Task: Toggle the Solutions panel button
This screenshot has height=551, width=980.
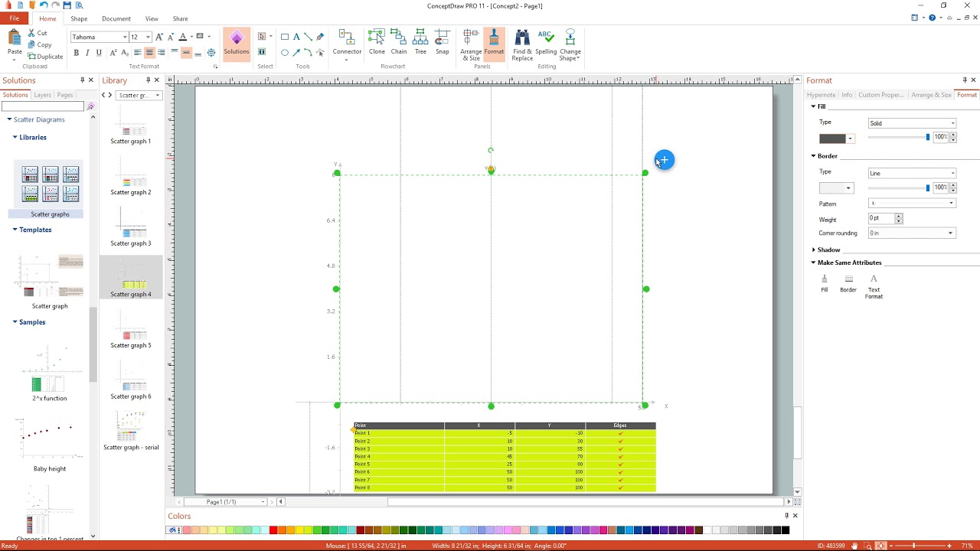Action: tap(237, 44)
